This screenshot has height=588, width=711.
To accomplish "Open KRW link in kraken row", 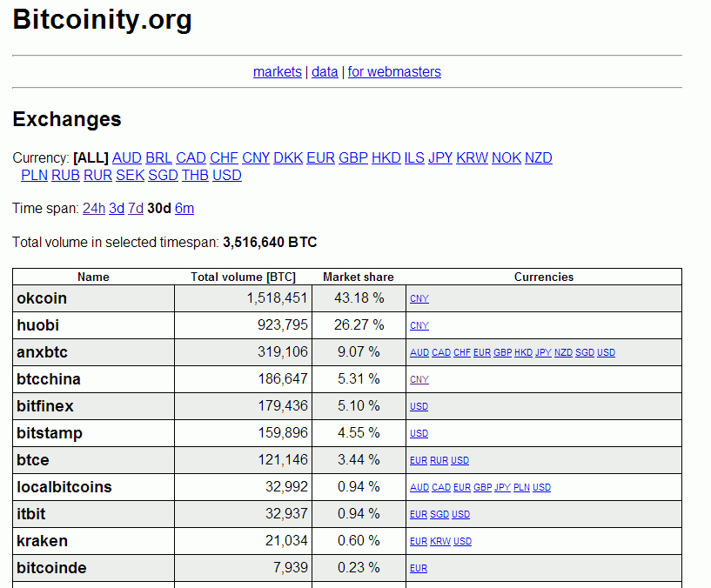I will [440, 541].
